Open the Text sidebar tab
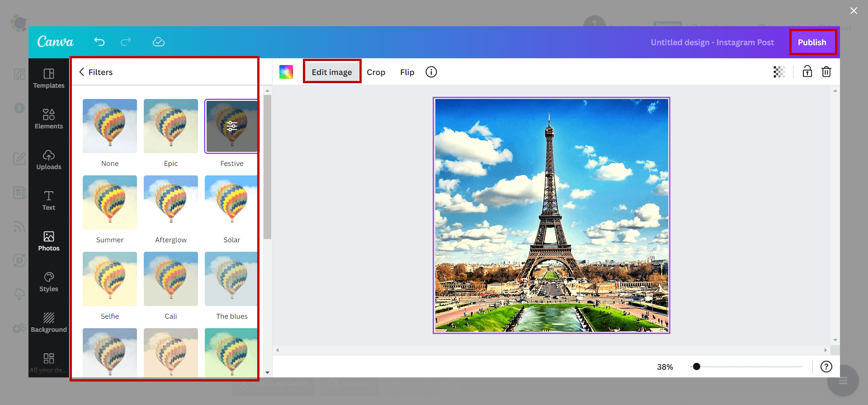Screen dimensions: 868x405 49,200
